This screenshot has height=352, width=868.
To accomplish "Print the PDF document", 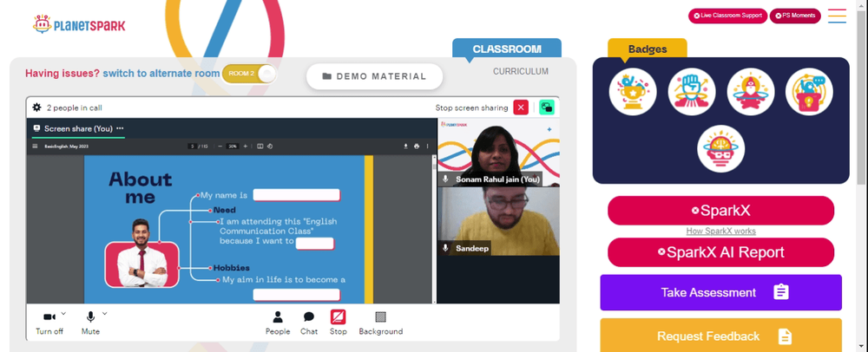I will [417, 147].
